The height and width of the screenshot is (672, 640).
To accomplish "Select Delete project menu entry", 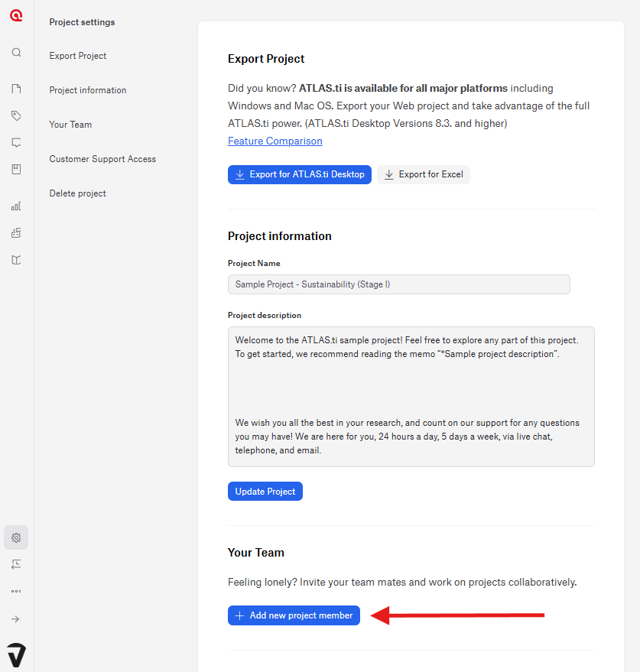I will [x=77, y=193].
